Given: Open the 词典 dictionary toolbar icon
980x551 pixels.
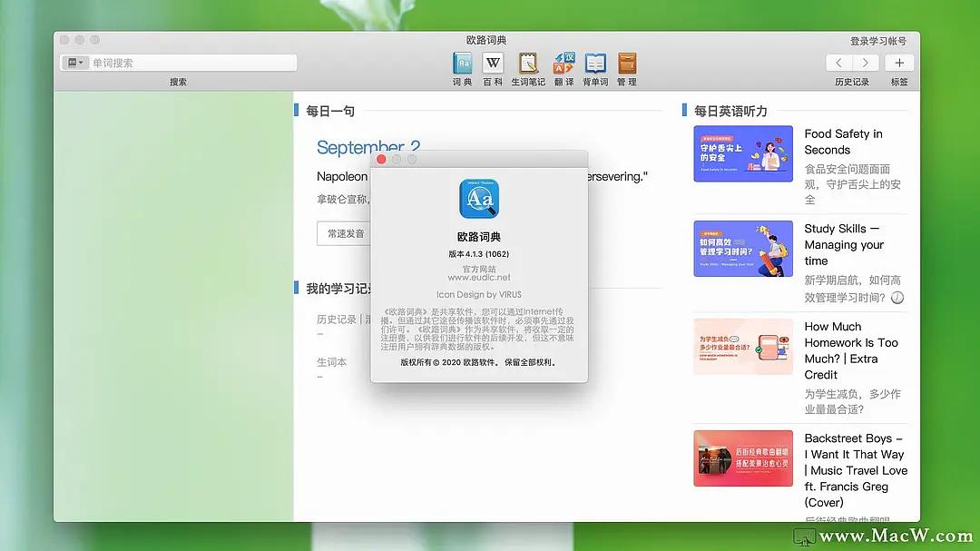Looking at the screenshot, I should 463,64.
